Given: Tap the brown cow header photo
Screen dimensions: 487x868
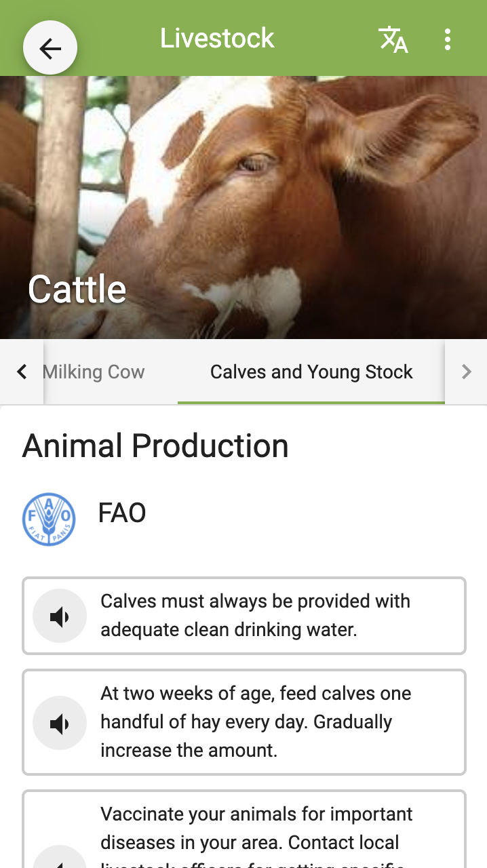Looking at the screenshot, I should [x=243, y=208].
